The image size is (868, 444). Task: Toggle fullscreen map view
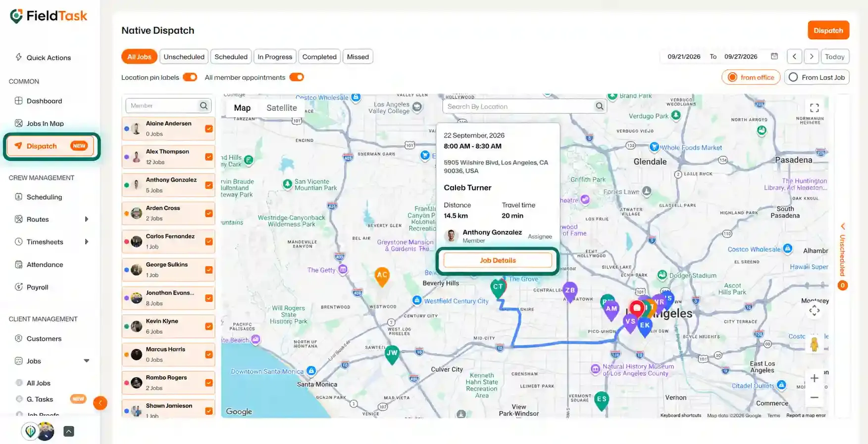point(814,107)
